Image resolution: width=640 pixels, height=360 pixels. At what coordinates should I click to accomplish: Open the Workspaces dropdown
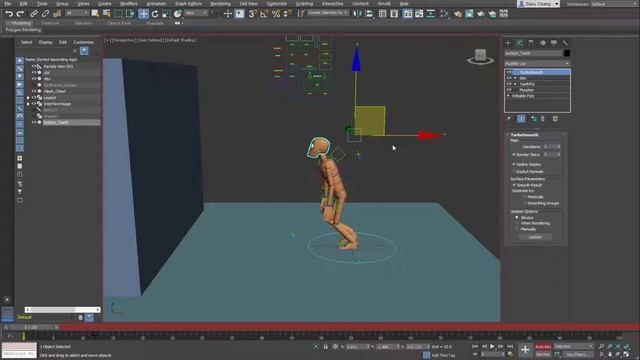coord(614,4)
